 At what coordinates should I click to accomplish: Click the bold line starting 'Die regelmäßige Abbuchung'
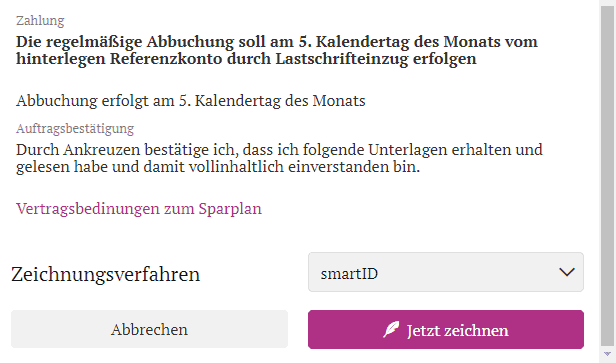click(277, 42)
